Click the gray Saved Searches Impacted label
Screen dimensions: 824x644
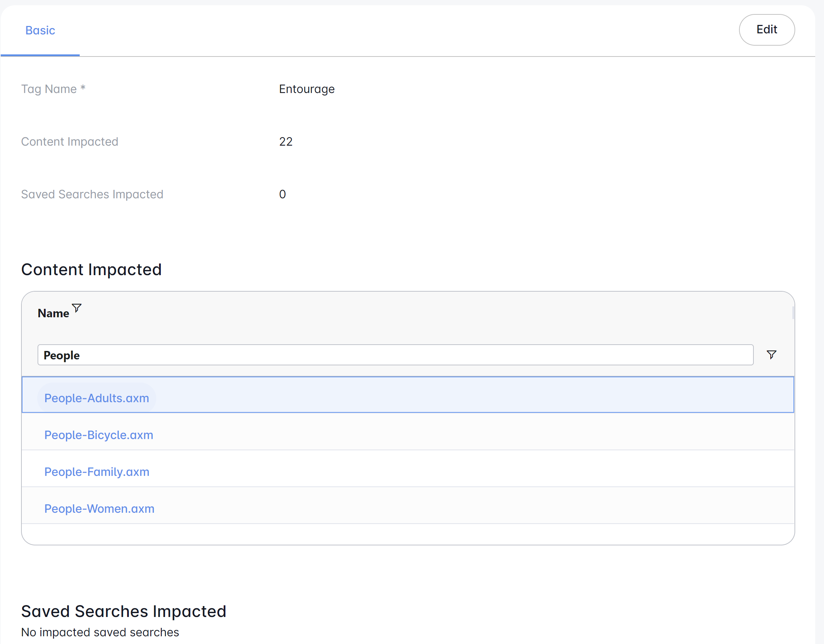click(92, 194)
